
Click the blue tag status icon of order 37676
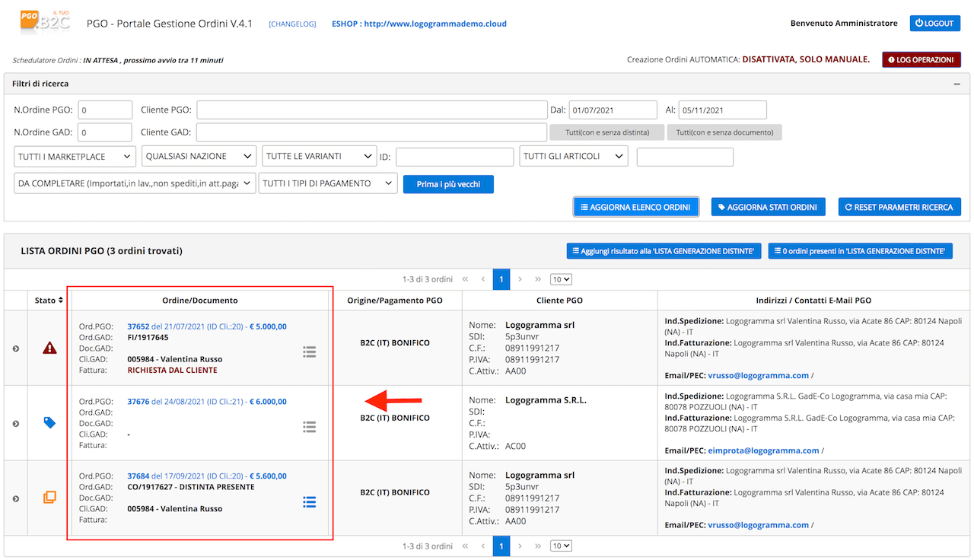click(x=49, y=422)
